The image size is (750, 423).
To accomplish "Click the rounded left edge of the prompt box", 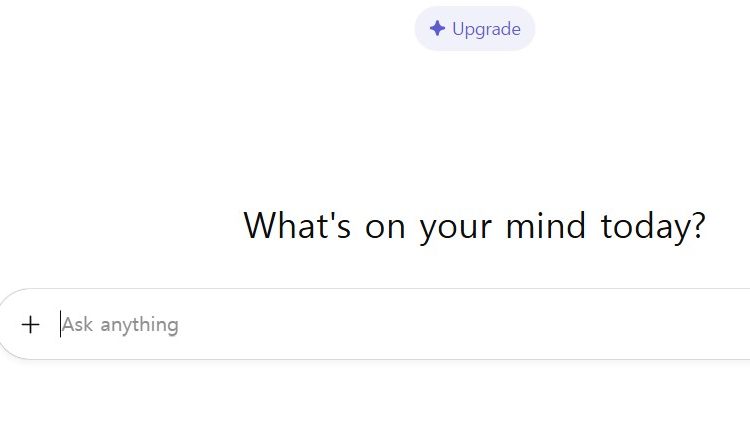I will [6, 324].
